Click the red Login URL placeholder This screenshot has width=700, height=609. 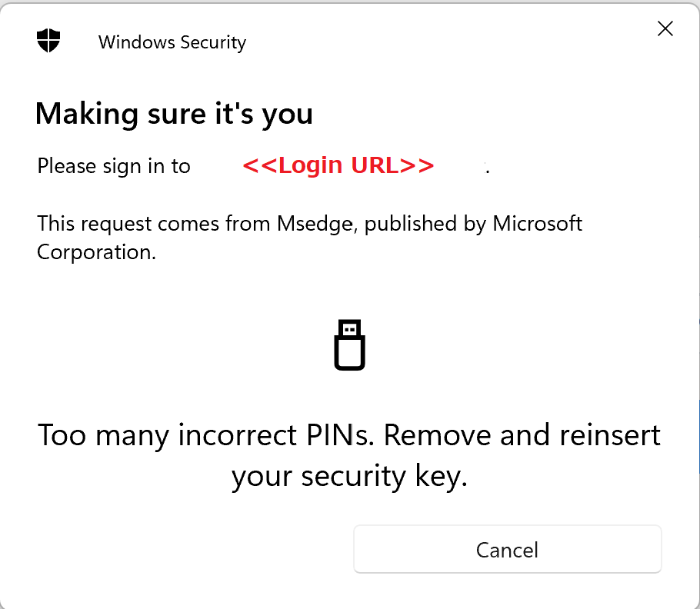pyautogui.click(x=338, y=165)
